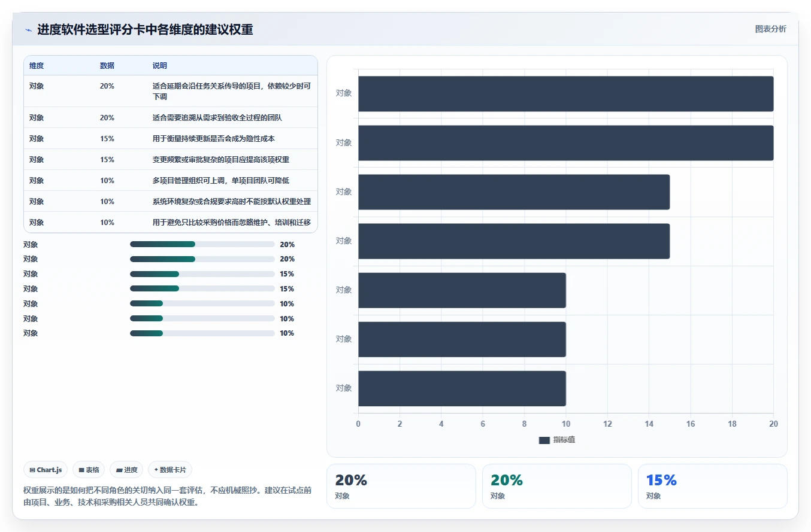Click the 进度 chip
This screenshot has width=811, height=532.
[x=126, y=470]
